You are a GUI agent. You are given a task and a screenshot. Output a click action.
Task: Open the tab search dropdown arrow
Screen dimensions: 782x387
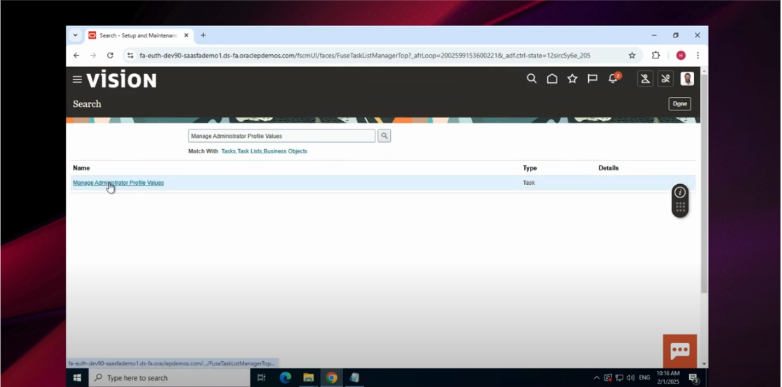tap(75, 35)
